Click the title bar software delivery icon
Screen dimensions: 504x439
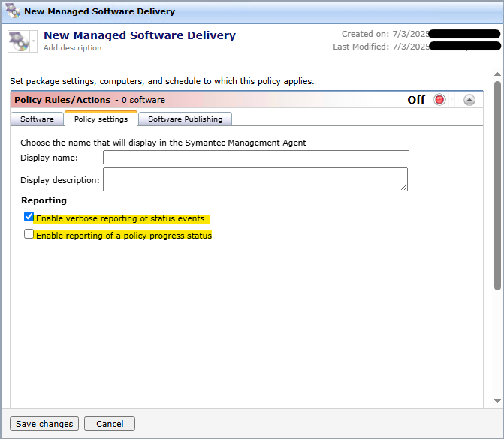pos(13,11)
